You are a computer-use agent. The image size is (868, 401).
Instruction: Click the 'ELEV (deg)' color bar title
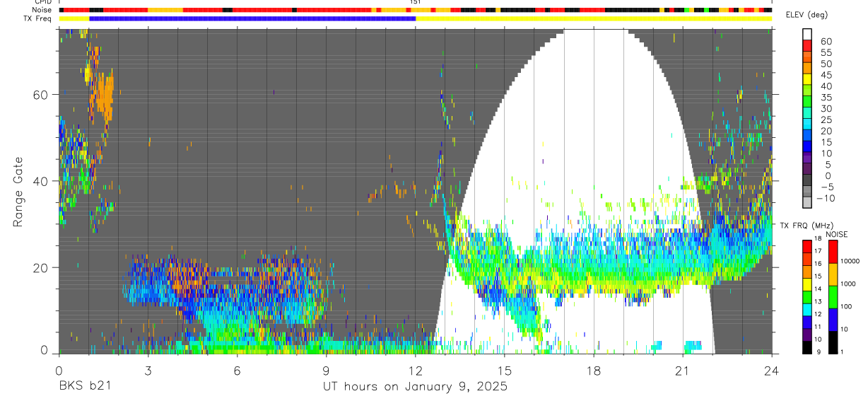point(807,15)
